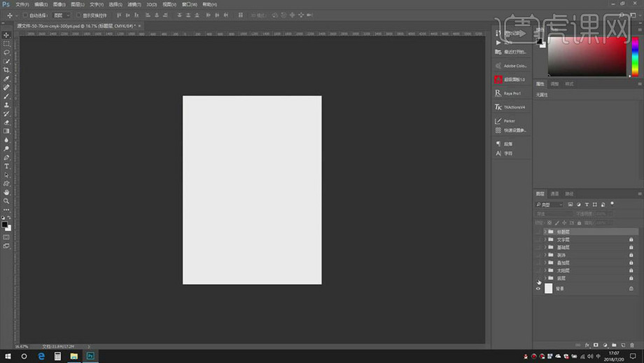Select the Pen tool

6,158
